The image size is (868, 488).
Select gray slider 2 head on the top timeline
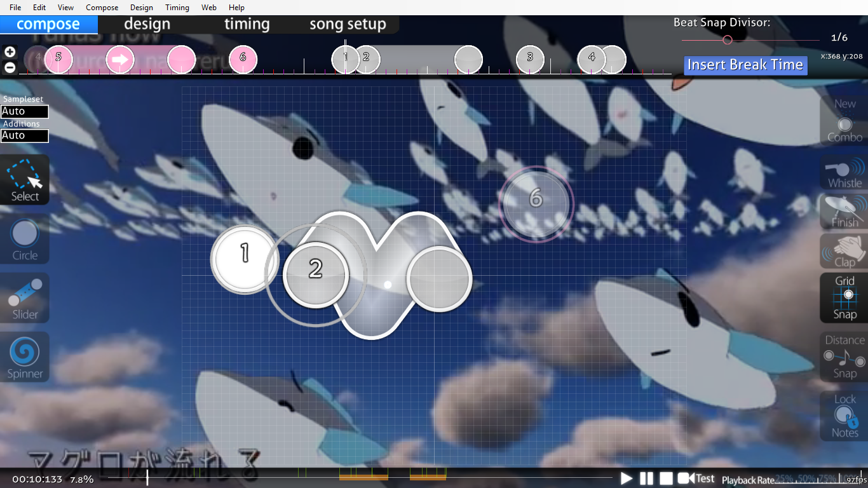(x=366, y=59)
